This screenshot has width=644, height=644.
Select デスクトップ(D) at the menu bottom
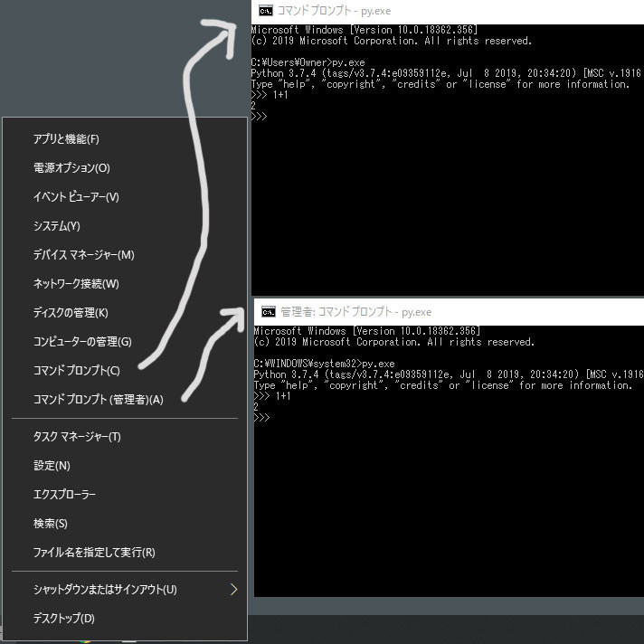click(x=125, y=619)
